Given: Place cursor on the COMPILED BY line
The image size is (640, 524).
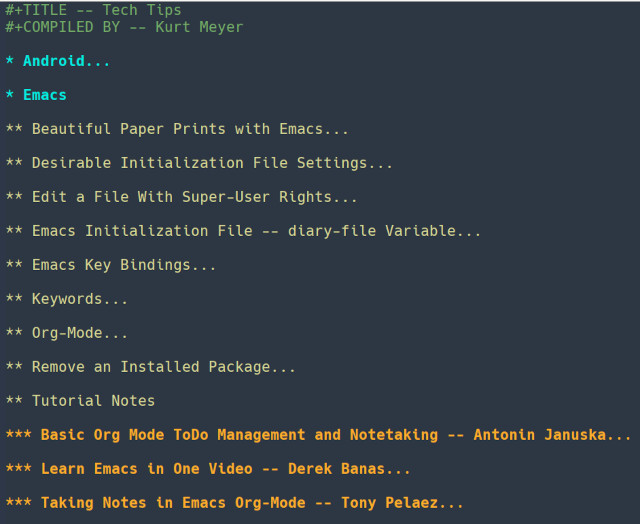Looking at the screenshot, I should [124, 27].
